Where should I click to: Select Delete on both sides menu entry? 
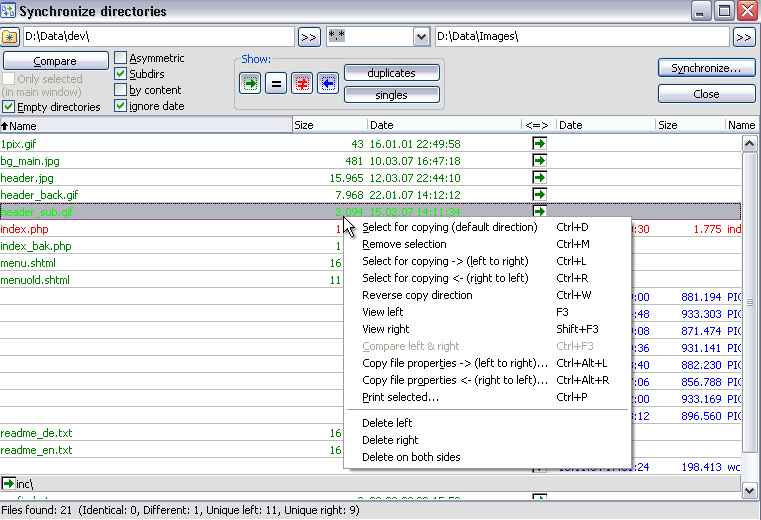[411, 457]
